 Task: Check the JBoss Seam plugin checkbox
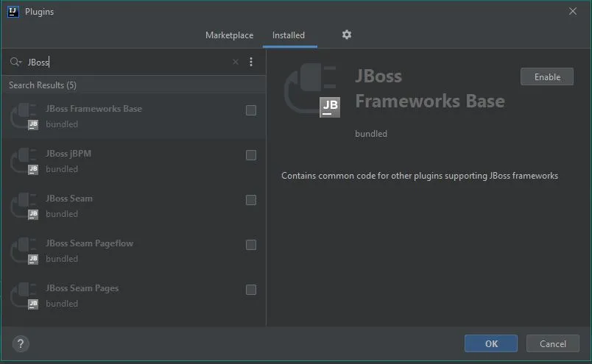point(251,200)
